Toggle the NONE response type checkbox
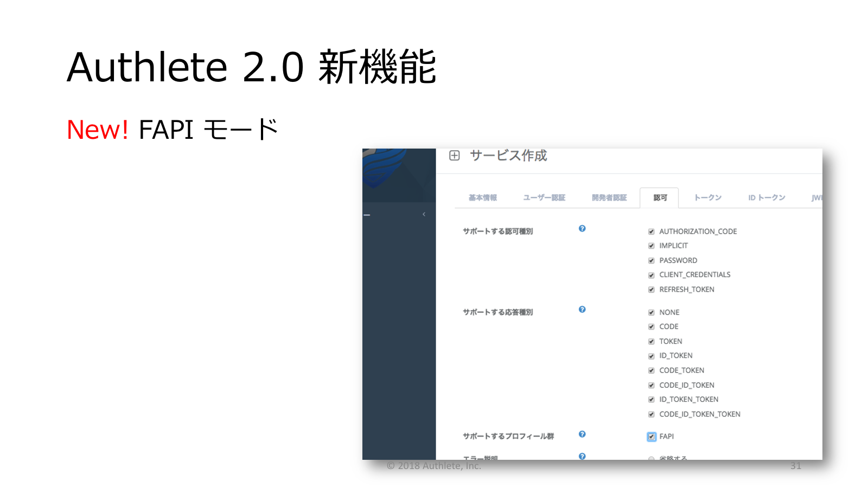 click(652, 313)
